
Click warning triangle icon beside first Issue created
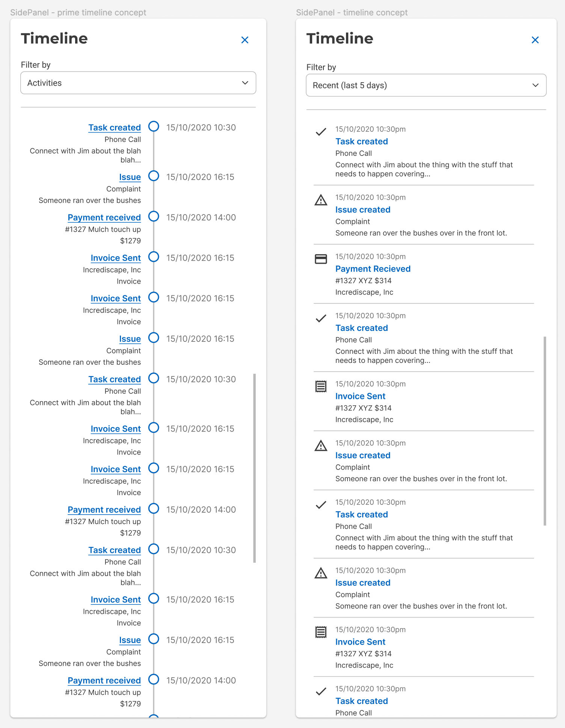[x=321, y=200]
